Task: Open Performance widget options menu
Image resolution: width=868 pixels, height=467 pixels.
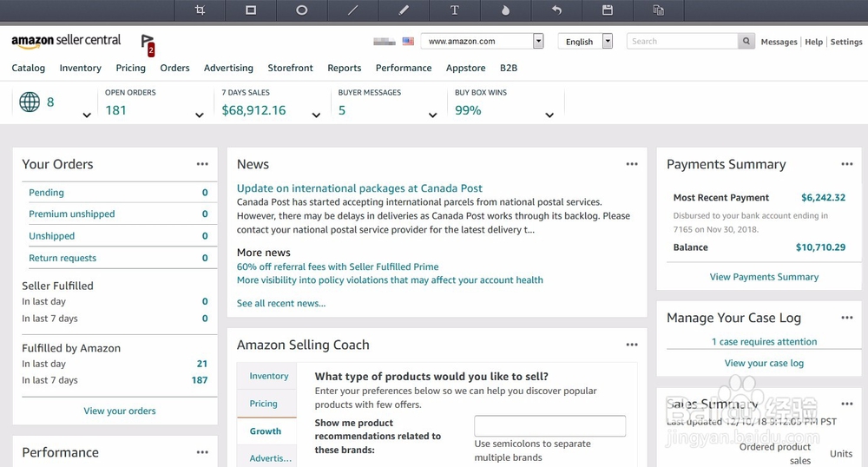Action: tap(202, 452)
